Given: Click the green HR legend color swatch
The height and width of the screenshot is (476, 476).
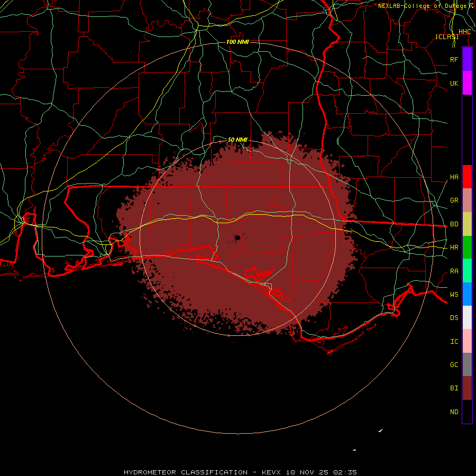Looking at the screenshot, I should click(467, 248).
